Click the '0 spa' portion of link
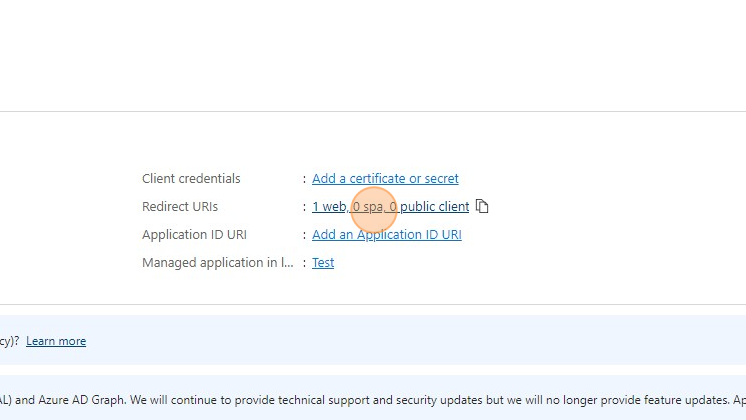Viewport: 746px width, 420px height. click(x=368, y=207)
